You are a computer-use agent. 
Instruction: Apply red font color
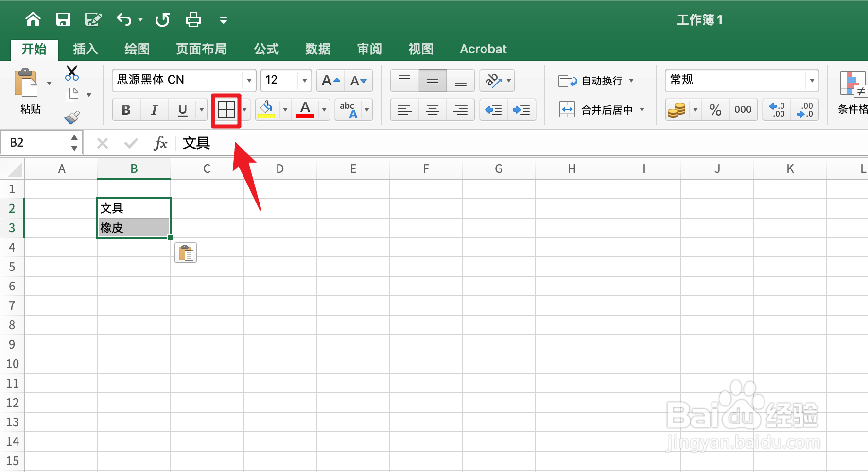(305, 110)
